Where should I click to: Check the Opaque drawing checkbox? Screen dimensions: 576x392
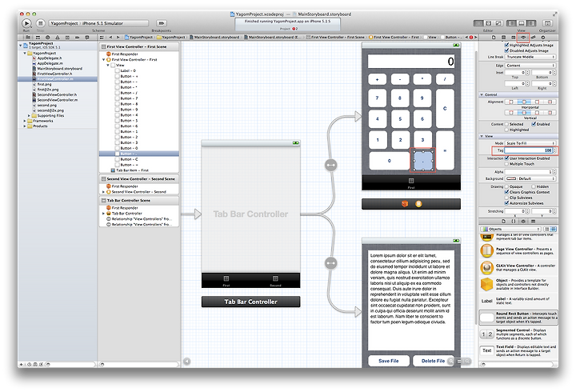tap(507, 186)
